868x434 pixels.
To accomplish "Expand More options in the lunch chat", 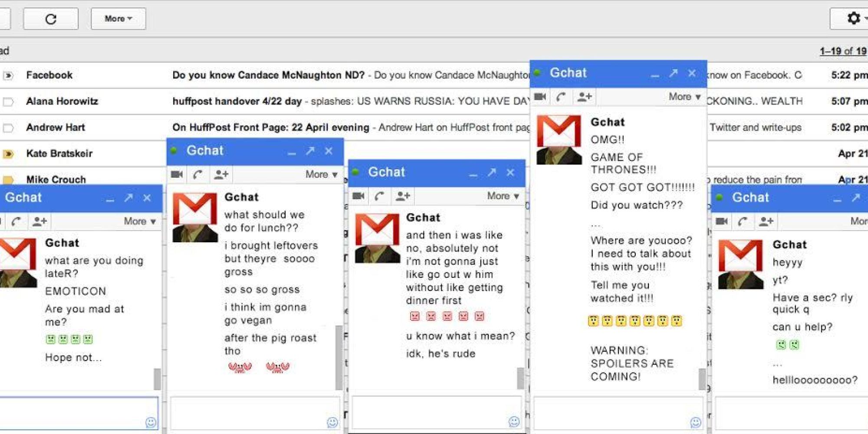I will coord(321,174).
